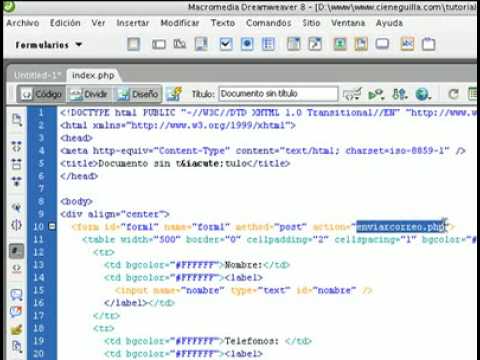Click the "Nombre:" cell code on line 13
The height and width of the screenshot is (360, 480).
pos(197,265)
